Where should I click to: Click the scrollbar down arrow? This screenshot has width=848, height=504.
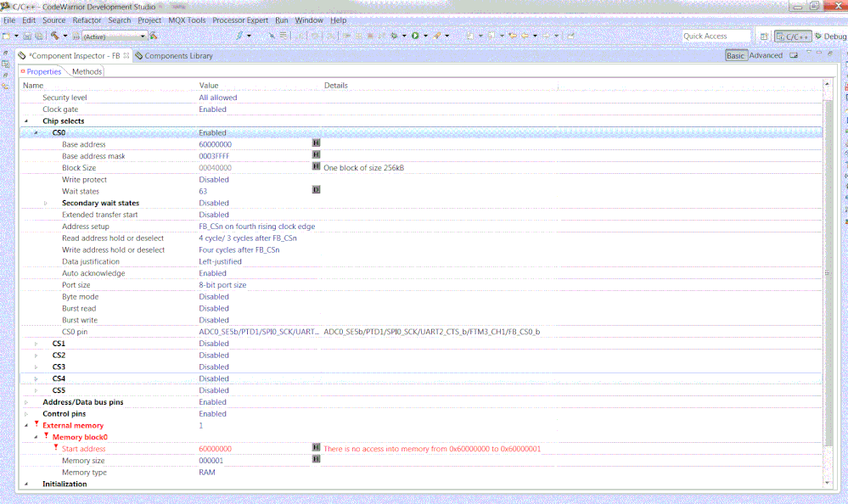(827, 483)
